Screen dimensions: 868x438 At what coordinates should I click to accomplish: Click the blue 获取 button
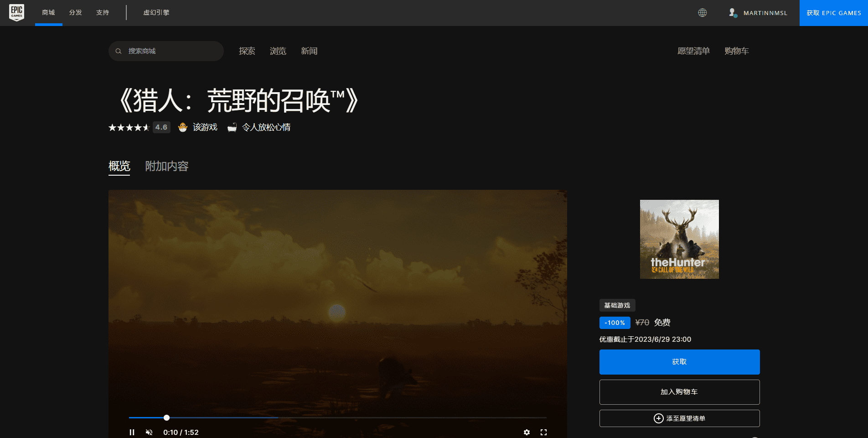(679, 362)
